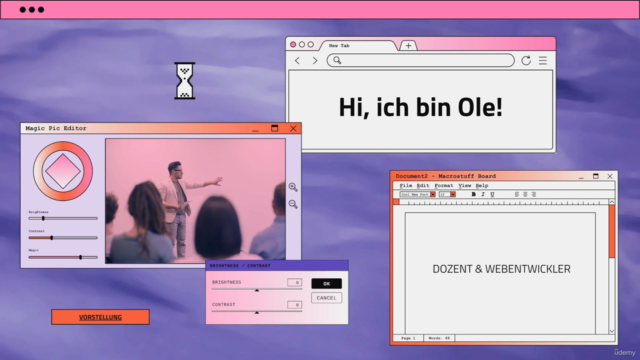Image resolution: width=640 pixels, height=360 pixels.
Task: Click the orange ruler corner box in Macrostuff Board
Action: click(x=396, y=202)
